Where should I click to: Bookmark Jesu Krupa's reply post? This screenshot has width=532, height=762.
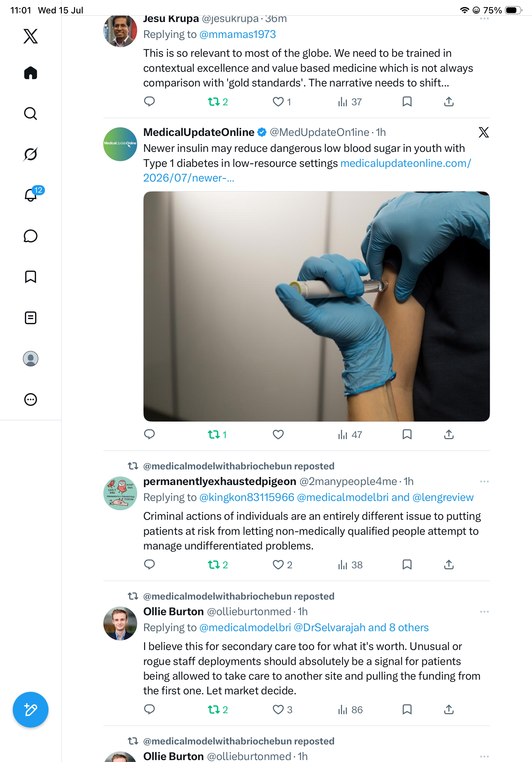(407, 101)
